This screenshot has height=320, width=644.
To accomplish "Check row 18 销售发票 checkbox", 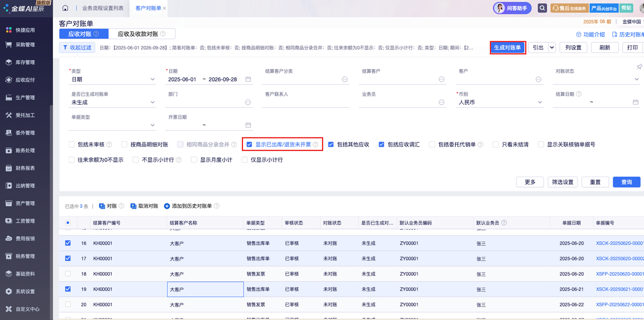I will pos(68,274).
